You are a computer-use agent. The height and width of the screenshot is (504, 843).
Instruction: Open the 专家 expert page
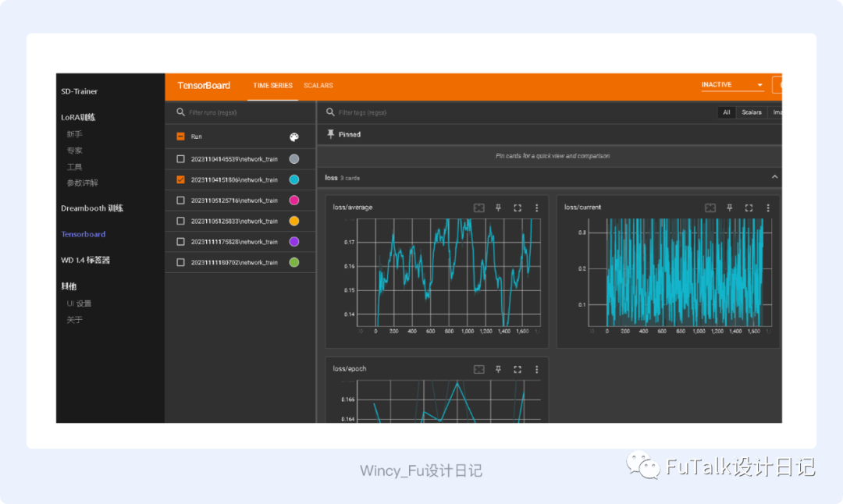pos(74,151)
